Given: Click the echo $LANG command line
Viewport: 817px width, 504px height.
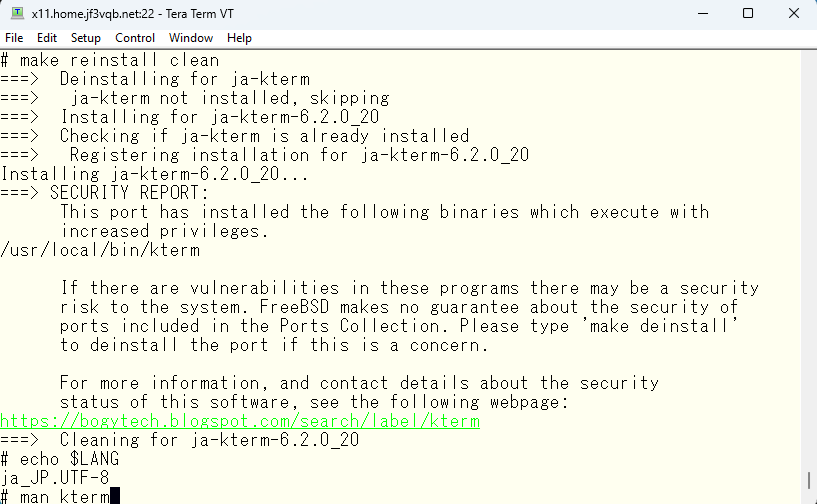Looking at the screenshot, I should tap(60, 459).
